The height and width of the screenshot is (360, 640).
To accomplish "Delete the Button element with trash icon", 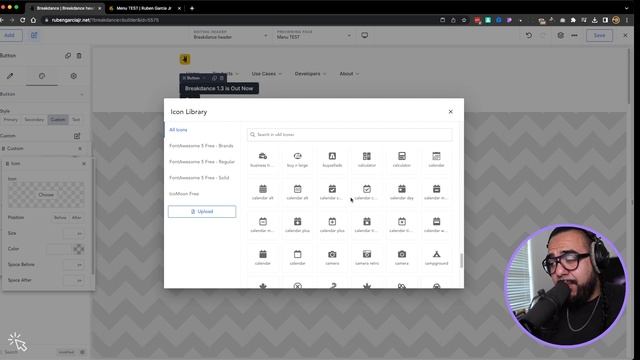I will click(79, 56).
